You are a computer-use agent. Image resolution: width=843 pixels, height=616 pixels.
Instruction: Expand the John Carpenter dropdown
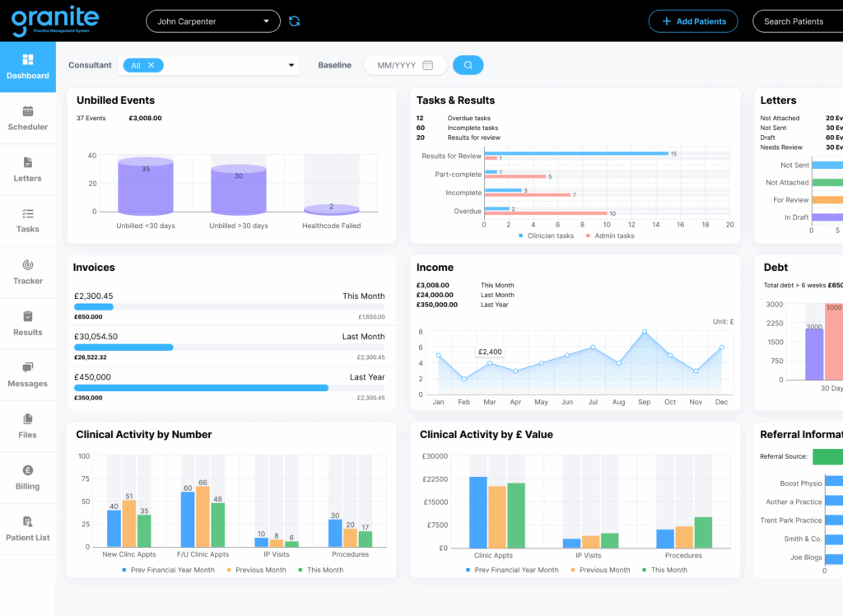pyautogui.click(x=266, y=21)
